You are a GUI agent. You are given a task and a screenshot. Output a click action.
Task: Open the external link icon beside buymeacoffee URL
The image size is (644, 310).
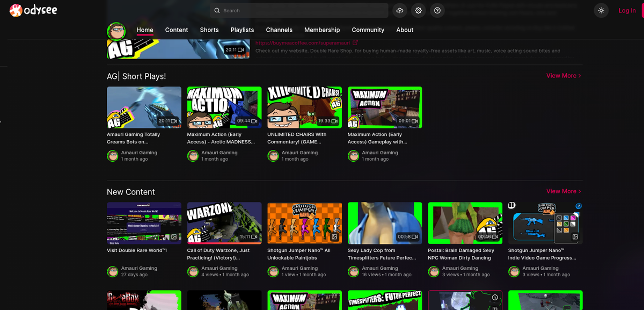click(355, 42)
